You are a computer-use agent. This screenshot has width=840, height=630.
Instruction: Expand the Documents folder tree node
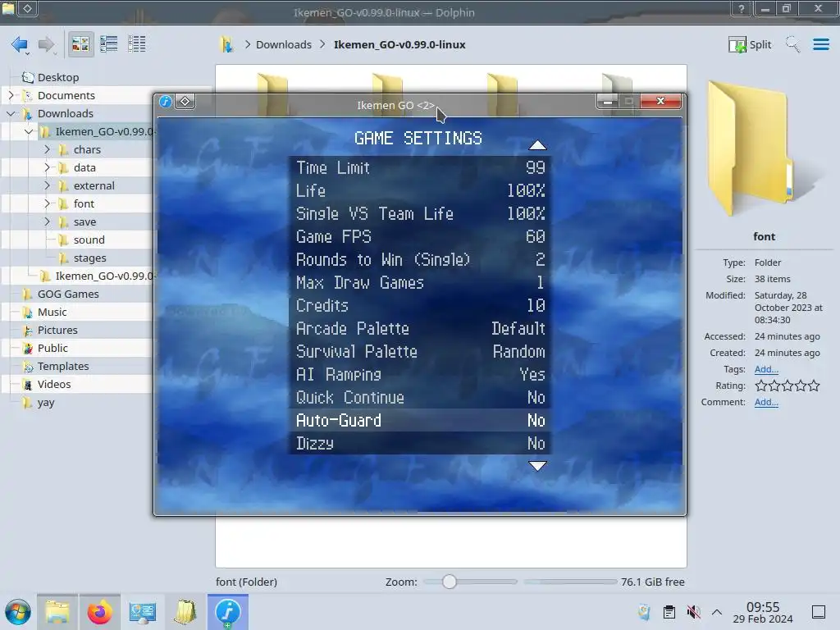[x=11, y=95]
